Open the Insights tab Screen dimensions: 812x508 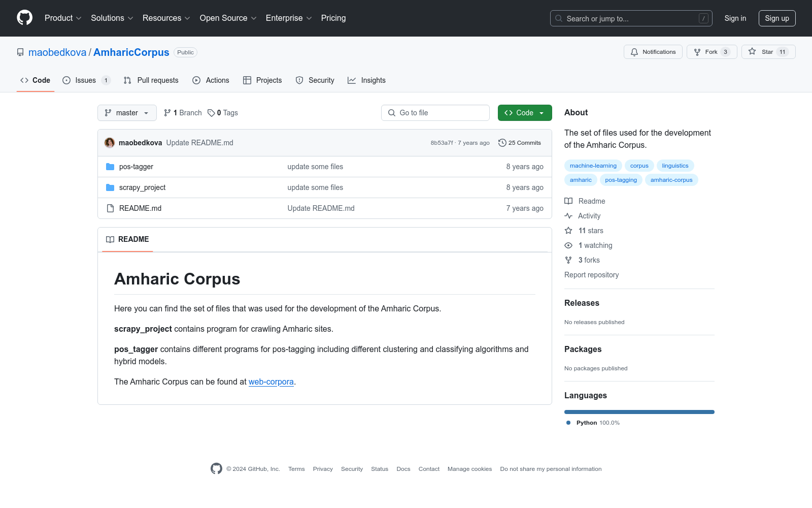(x=366, y=80)
